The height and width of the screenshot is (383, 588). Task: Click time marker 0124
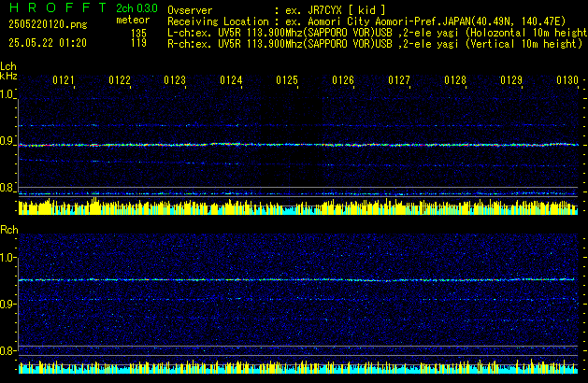[232, 80]
